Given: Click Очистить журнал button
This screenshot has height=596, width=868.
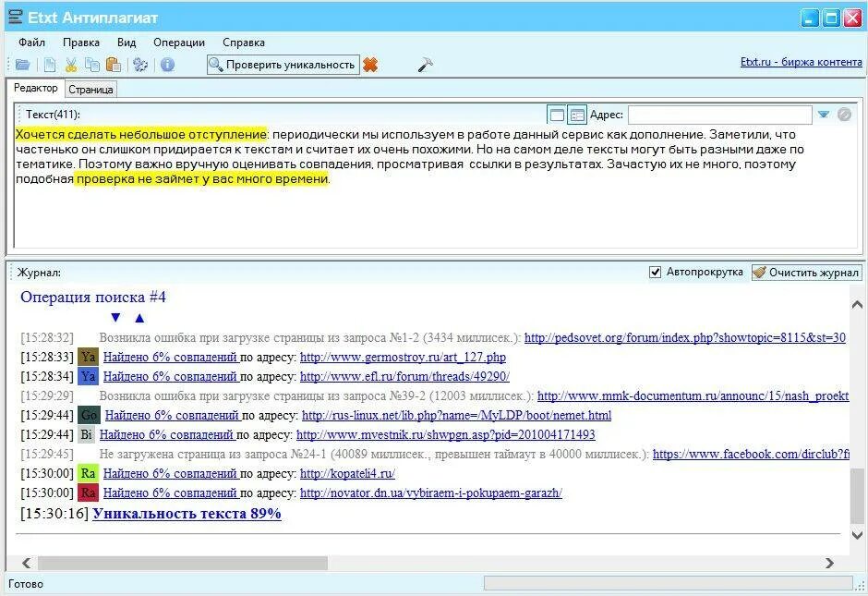Looking at the screenshot, I should pyautogui.click(x=806, y=272).
